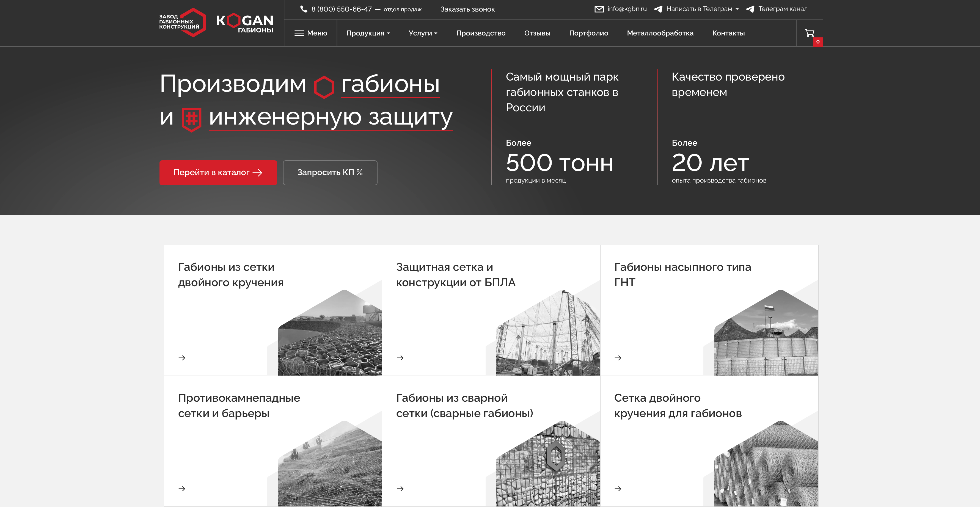The image size is (980, 507).
Task: Open twisted mesh gabions photo thumbnail
Action: tap(329, 332)
